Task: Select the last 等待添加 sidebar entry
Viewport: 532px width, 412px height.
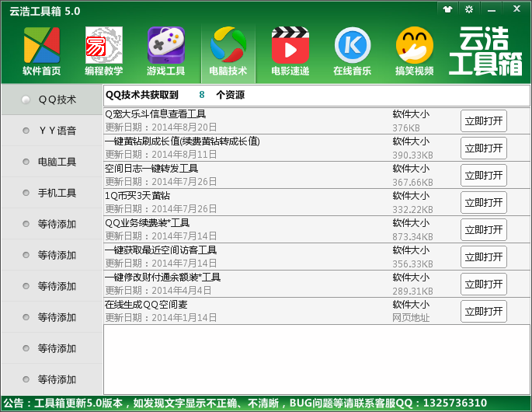Action: point(52,379)
